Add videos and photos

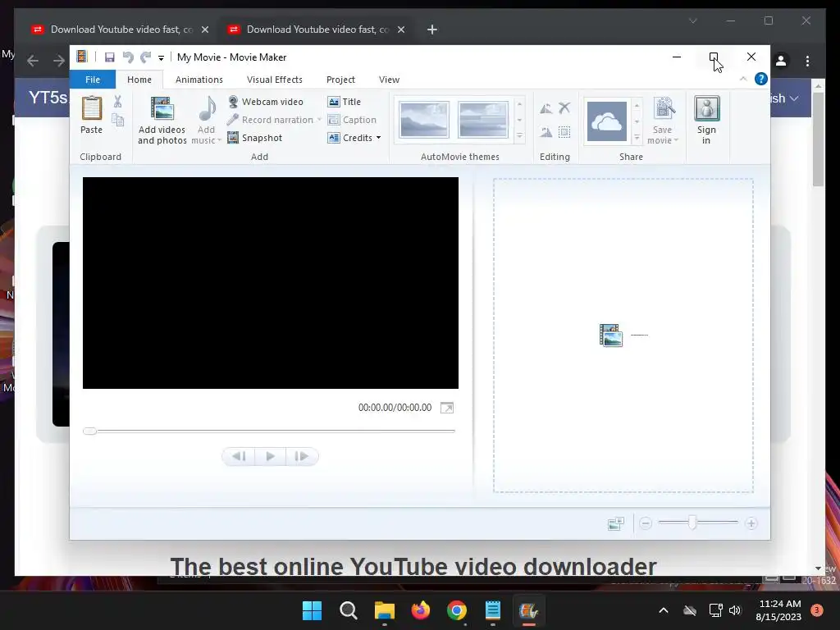162,120
